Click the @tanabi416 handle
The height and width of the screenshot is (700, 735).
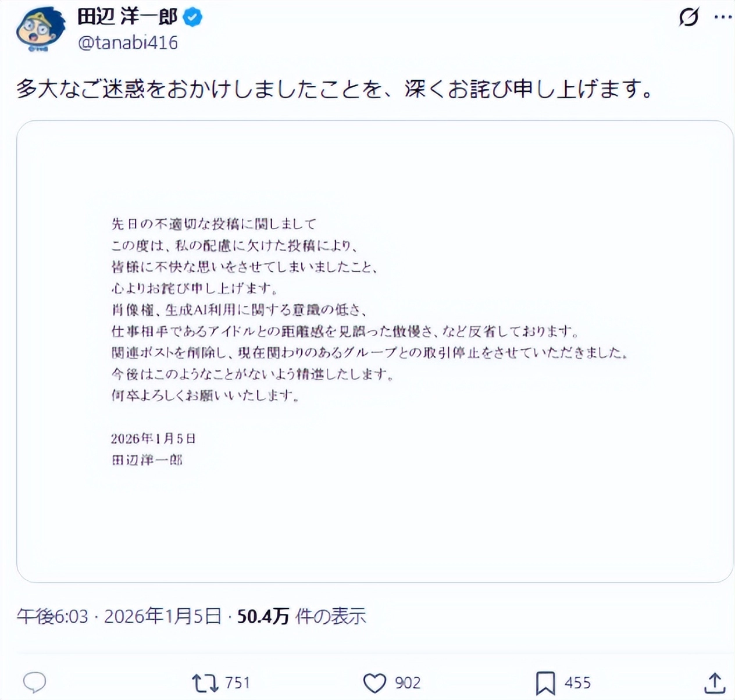(128, 42)
